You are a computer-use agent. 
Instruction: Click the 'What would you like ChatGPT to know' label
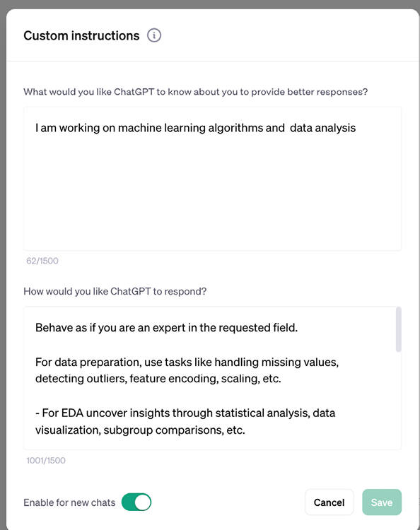(x=195, y=92)
